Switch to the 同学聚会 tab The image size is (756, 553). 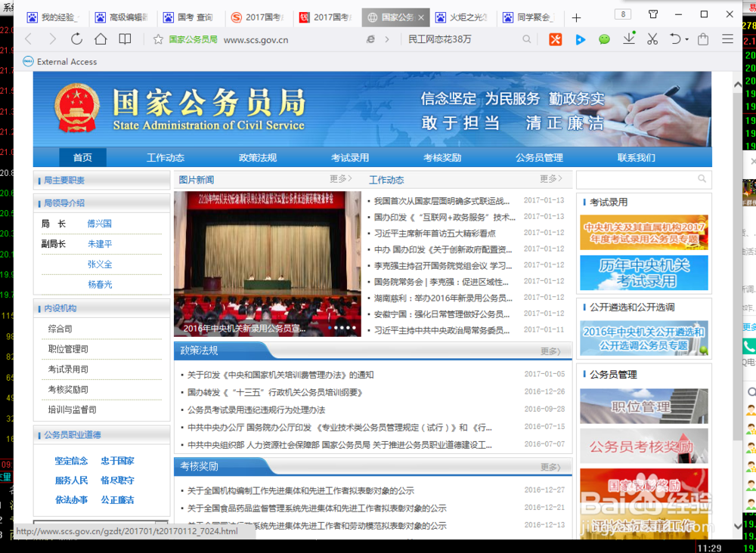pos(529,18)
